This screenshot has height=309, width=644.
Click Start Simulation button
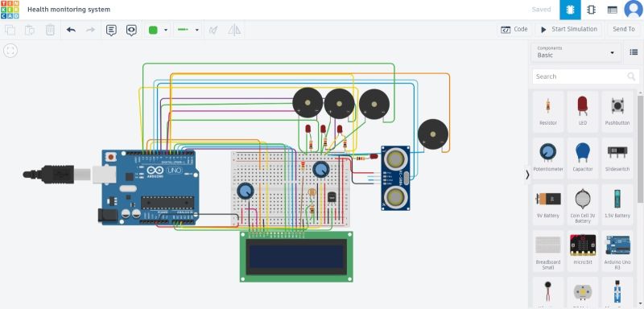point(568,29)
